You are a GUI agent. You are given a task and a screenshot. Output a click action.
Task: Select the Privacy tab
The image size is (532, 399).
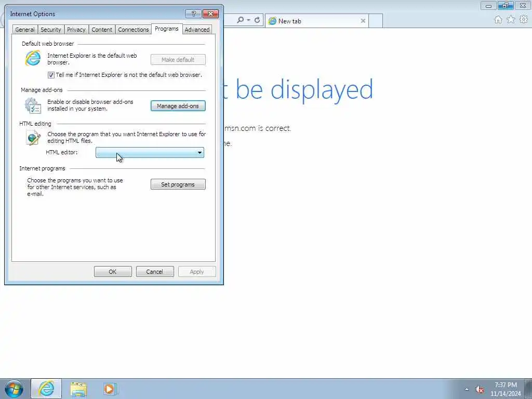point(76,30)
